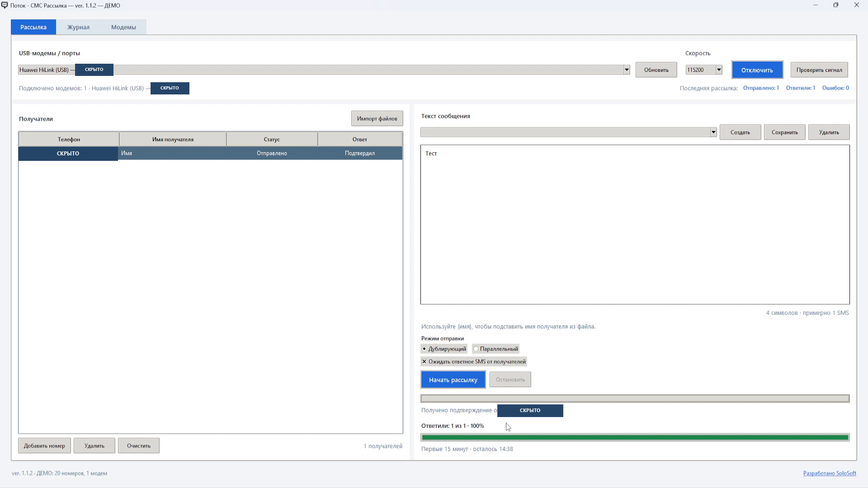Click Добавить номер button
The image size is (868, 488).
point(44,446)
